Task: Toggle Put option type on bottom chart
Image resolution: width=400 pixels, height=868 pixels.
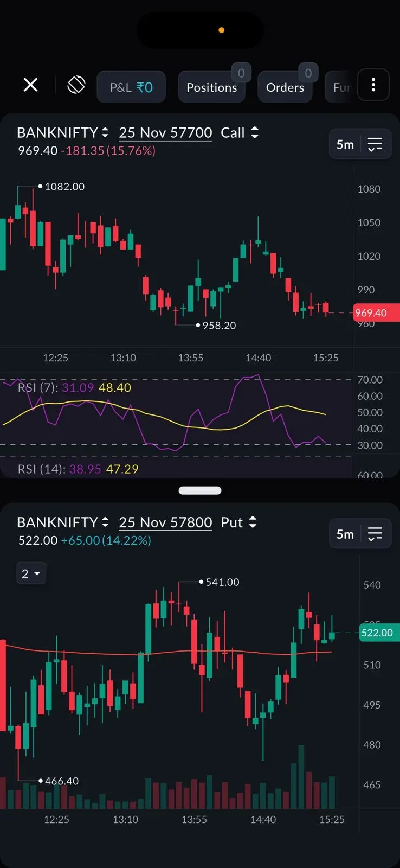Action: [x=238, y=522]
